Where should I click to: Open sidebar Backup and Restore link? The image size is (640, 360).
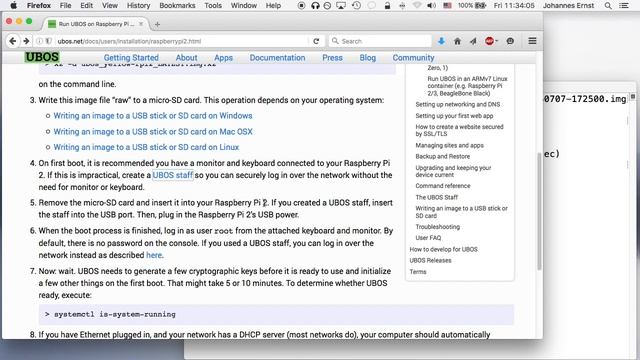coord(442,156)
